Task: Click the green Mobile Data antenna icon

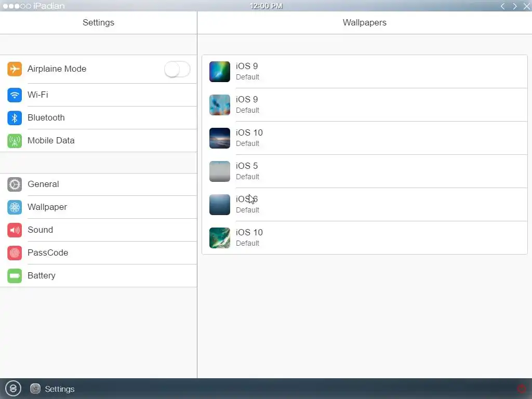Action: 15,141
